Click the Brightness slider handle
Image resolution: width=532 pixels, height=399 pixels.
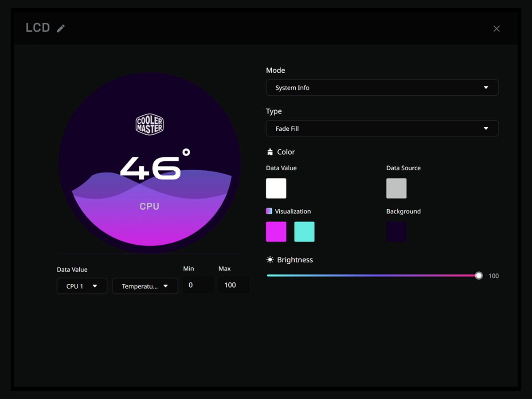click(478, 276)
